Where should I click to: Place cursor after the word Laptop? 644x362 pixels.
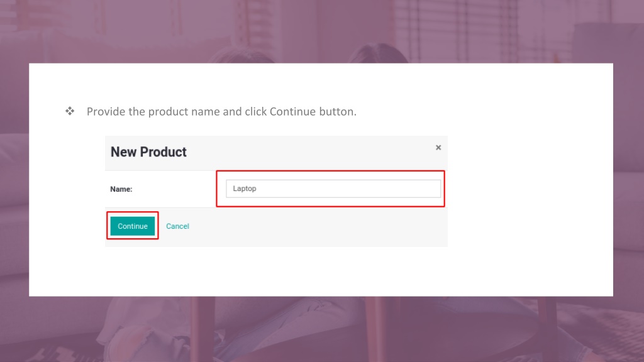(x=257, y=189)
